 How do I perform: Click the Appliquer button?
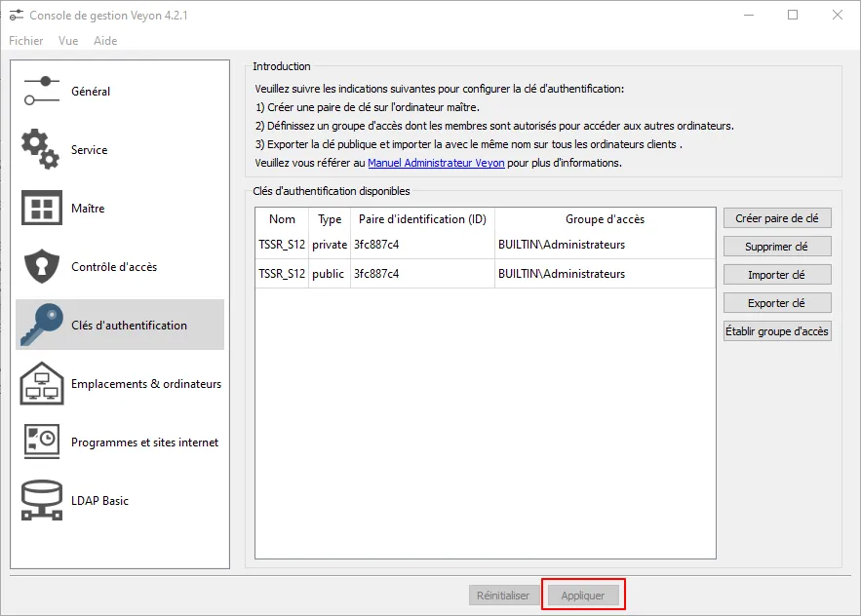pos(582,596)
